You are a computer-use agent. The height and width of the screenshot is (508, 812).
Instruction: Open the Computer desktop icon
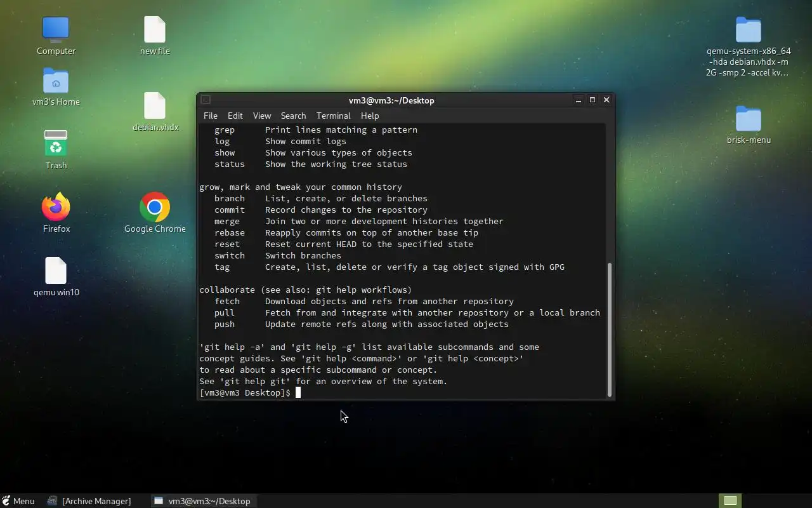coord(56,36)
